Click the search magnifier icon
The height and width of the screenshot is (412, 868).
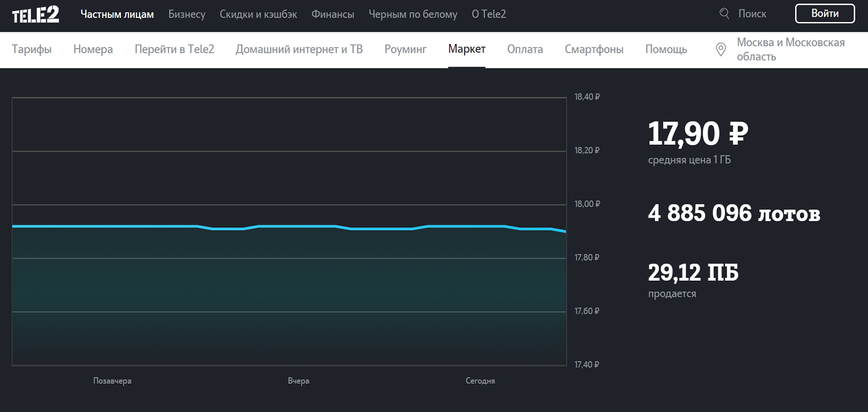click(724, 13)
